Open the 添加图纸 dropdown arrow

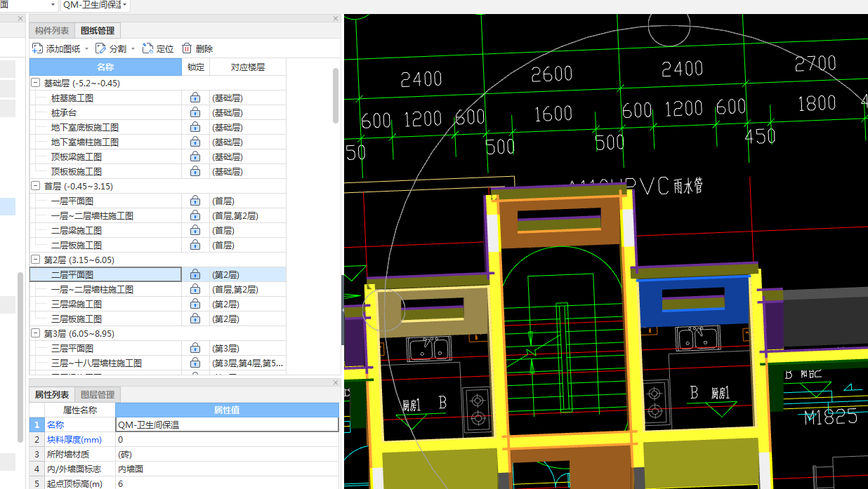coord(87,49)
